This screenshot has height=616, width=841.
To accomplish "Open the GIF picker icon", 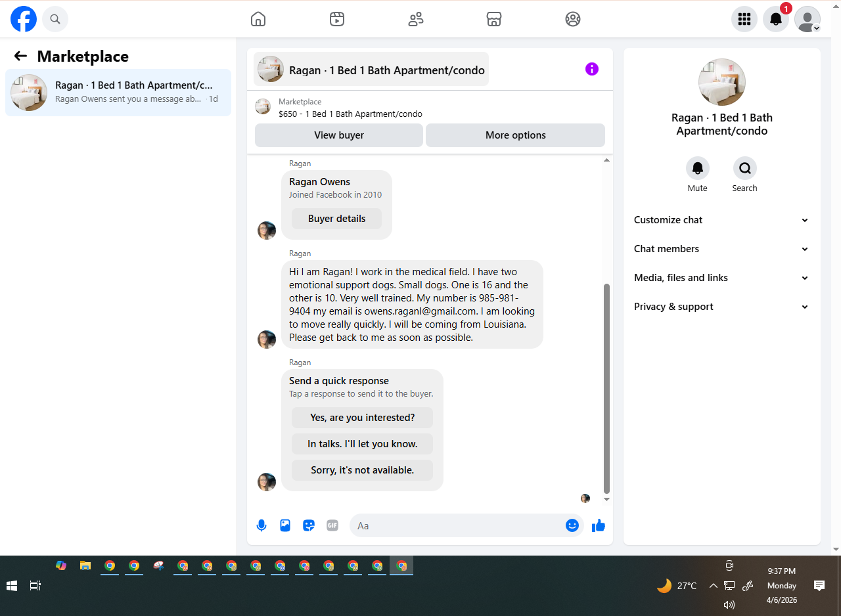I will coord(332,525).
